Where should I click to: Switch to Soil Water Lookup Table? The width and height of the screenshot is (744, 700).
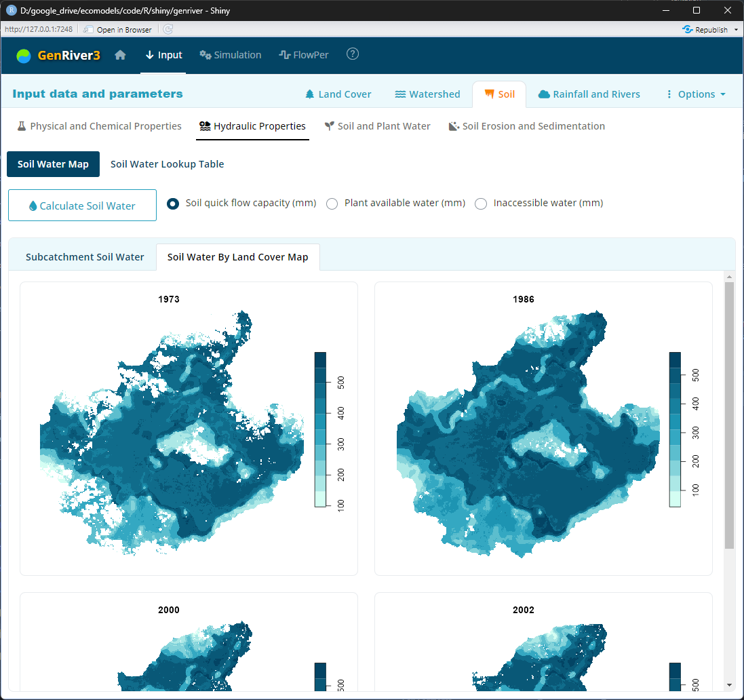click(x=167, y=164)
